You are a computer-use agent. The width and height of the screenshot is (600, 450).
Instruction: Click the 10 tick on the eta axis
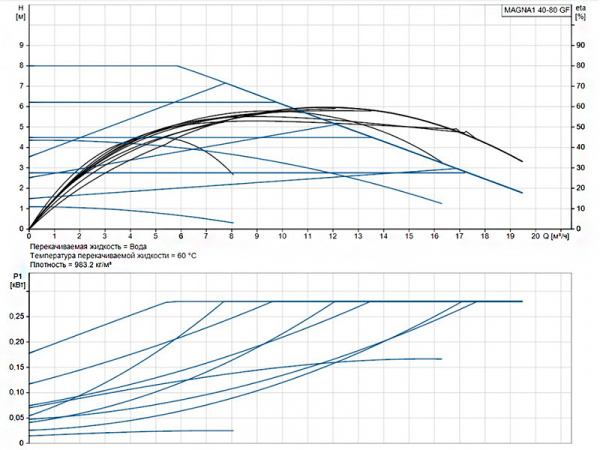(578, 209)
